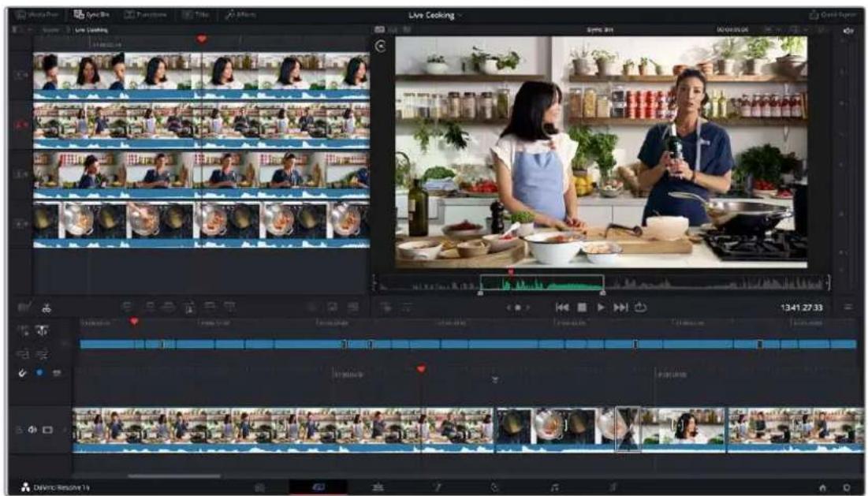Click the lower timeline red playhead

coord(421,369)
